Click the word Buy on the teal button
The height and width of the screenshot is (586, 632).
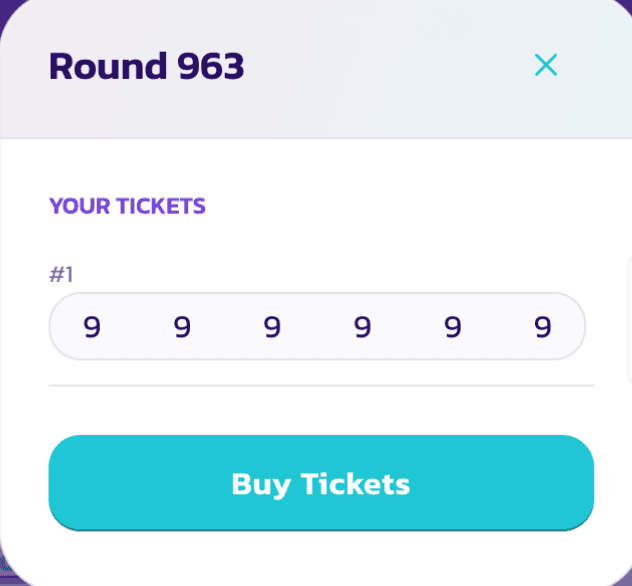point(254,484)
